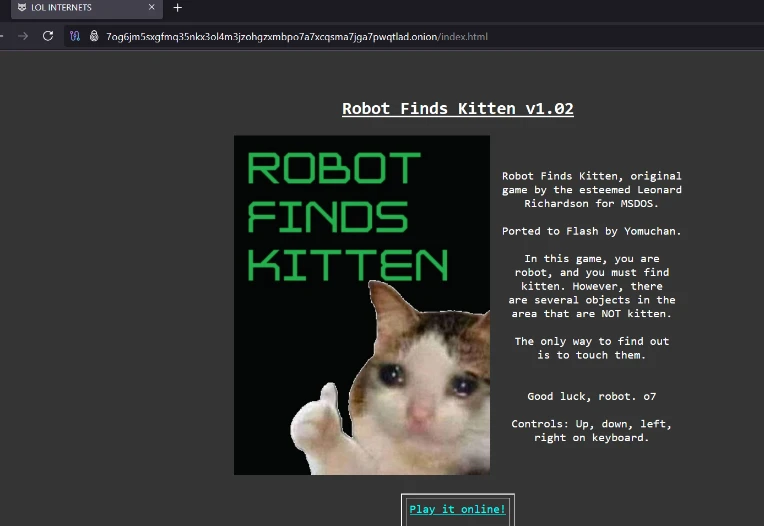Click the onion site security icon
The width and height of the screenshot is (764, 526).
[94, 36]
